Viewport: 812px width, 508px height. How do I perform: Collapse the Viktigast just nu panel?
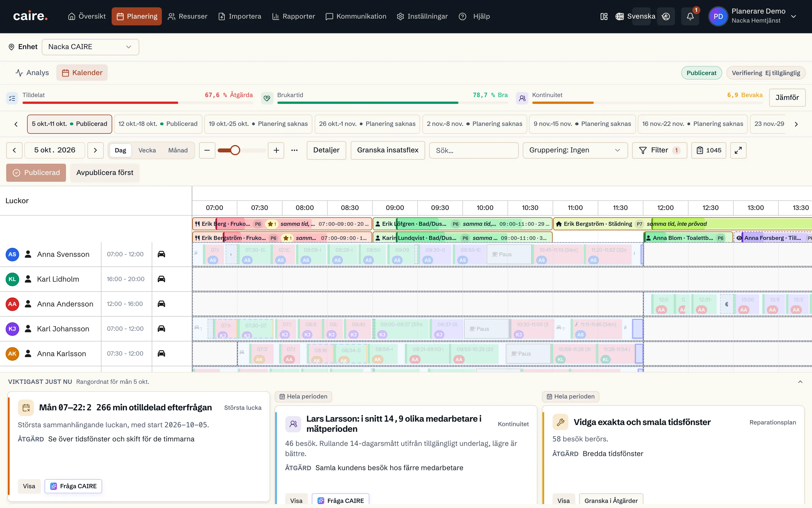point(800,382)
